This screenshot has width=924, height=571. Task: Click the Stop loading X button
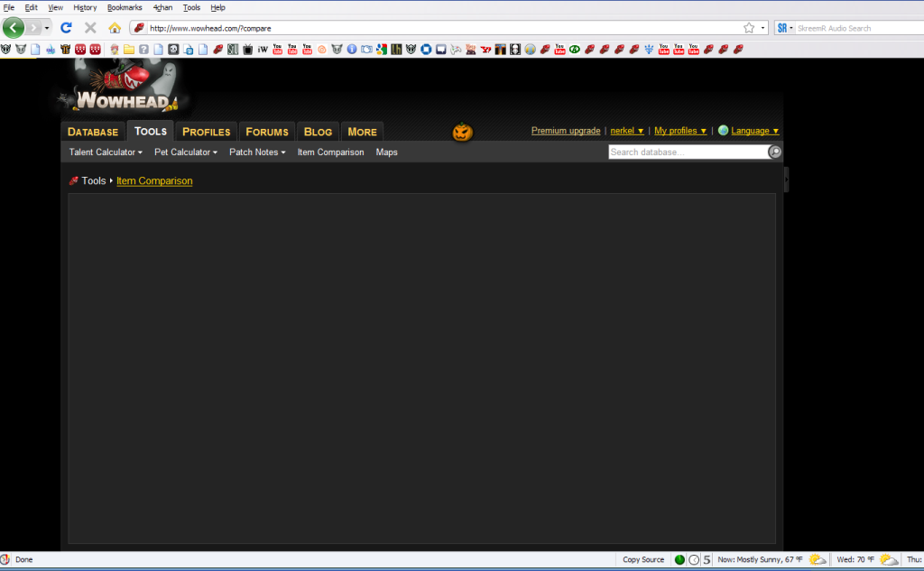(90, 28)
